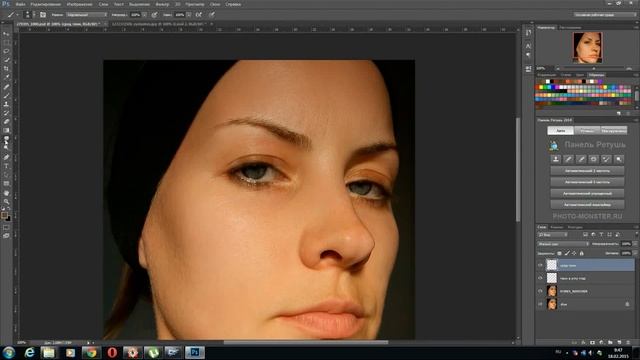Open the Фильтр menu
Image resolution: width=640 pixels, height=360 pixels.
point(162,4)
